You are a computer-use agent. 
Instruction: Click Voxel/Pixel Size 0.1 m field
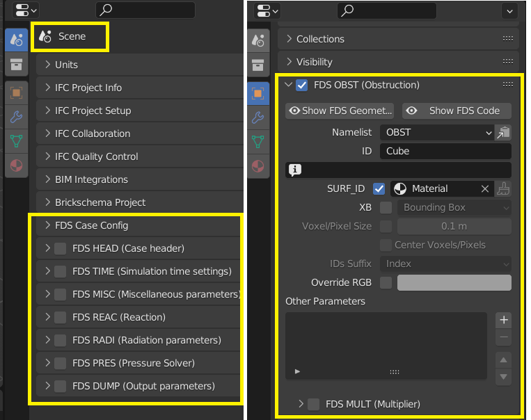pos(454,227)
